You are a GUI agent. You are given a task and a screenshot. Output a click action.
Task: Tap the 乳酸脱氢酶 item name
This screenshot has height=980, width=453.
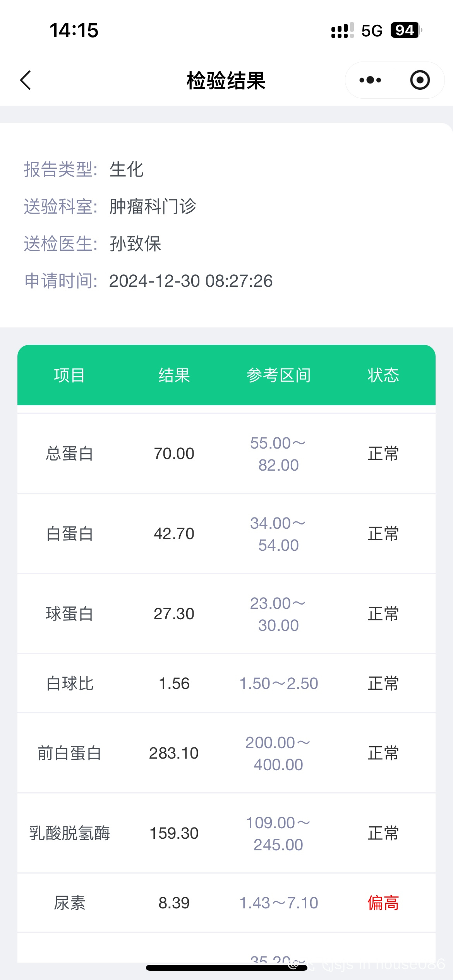tap(70, 833)
